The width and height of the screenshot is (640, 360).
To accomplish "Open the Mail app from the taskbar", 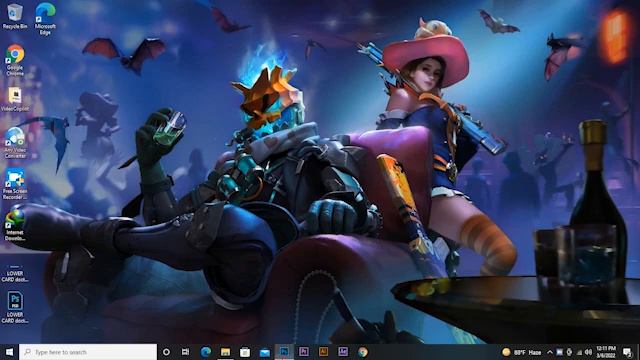I will point(264,352).
